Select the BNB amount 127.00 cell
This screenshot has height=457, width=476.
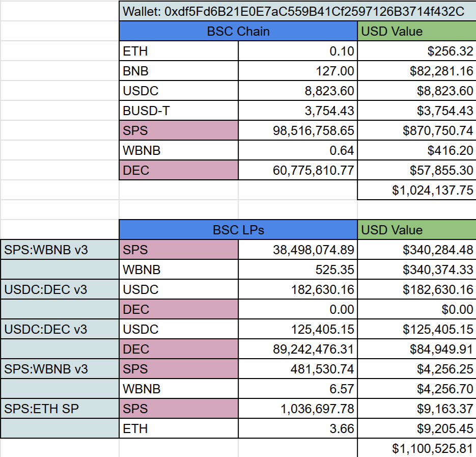point(298,71)
